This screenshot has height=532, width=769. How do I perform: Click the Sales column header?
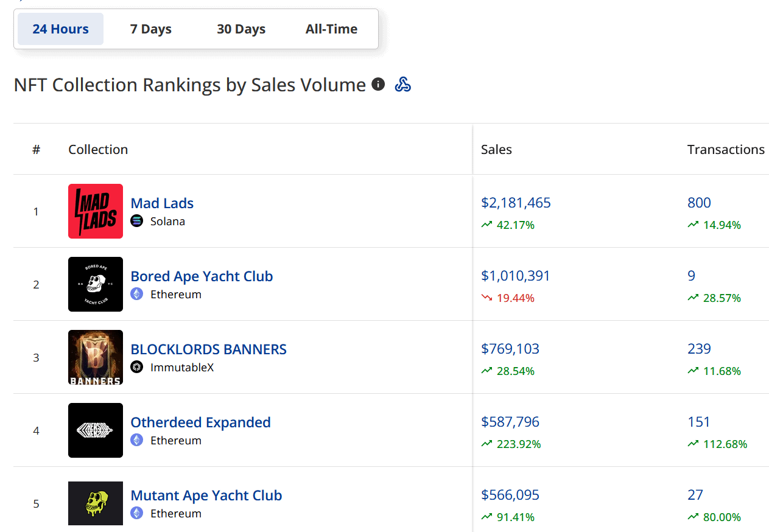(496, 150)
